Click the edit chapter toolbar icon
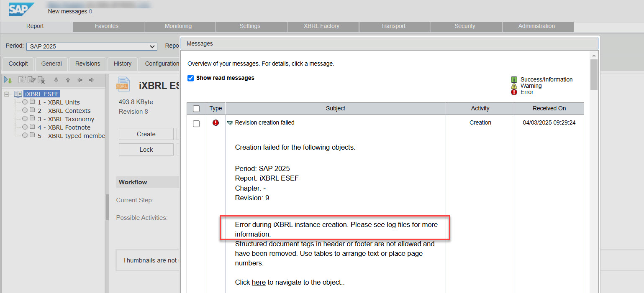 (x=31, y=80)
